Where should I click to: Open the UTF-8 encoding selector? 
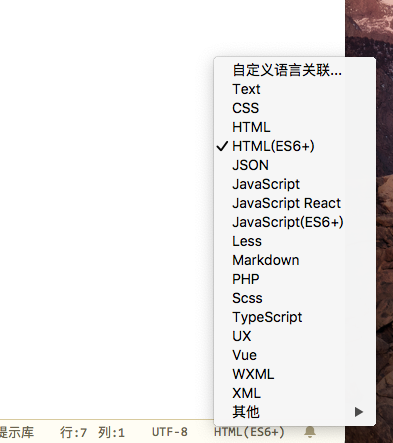click(170, 432)
